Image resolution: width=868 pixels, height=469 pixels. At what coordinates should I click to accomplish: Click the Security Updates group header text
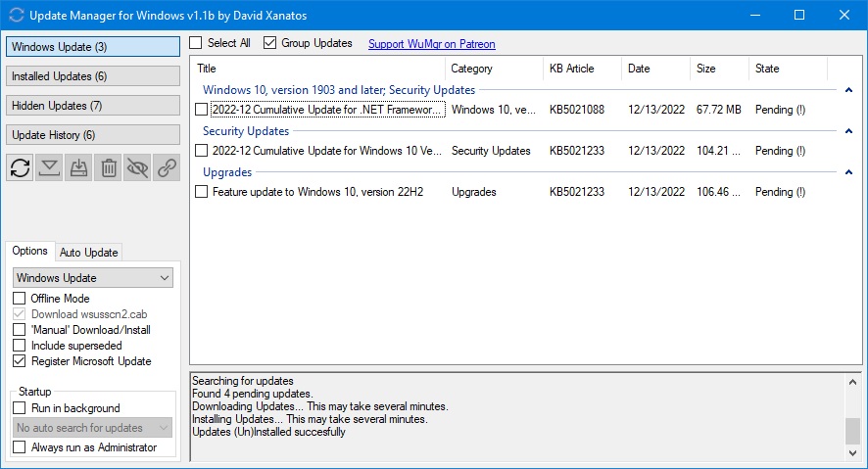246,131
